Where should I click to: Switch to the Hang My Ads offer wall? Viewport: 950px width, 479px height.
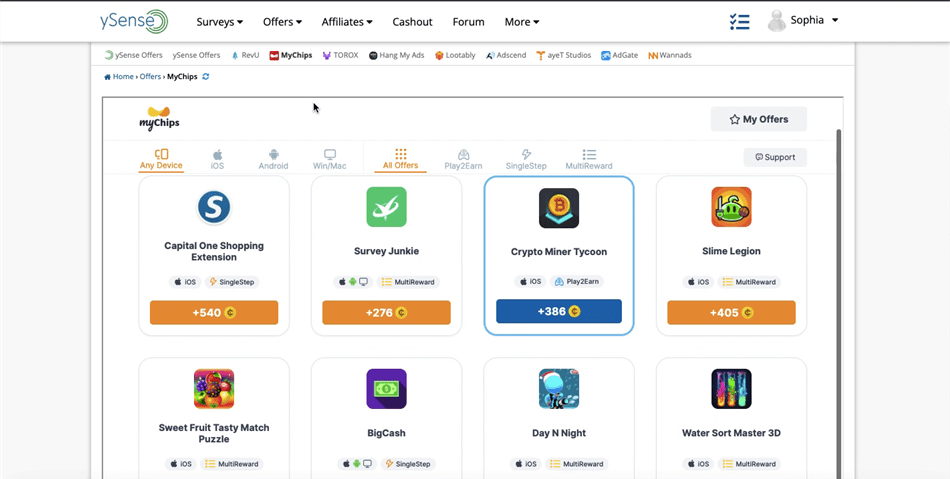[397, 55]
